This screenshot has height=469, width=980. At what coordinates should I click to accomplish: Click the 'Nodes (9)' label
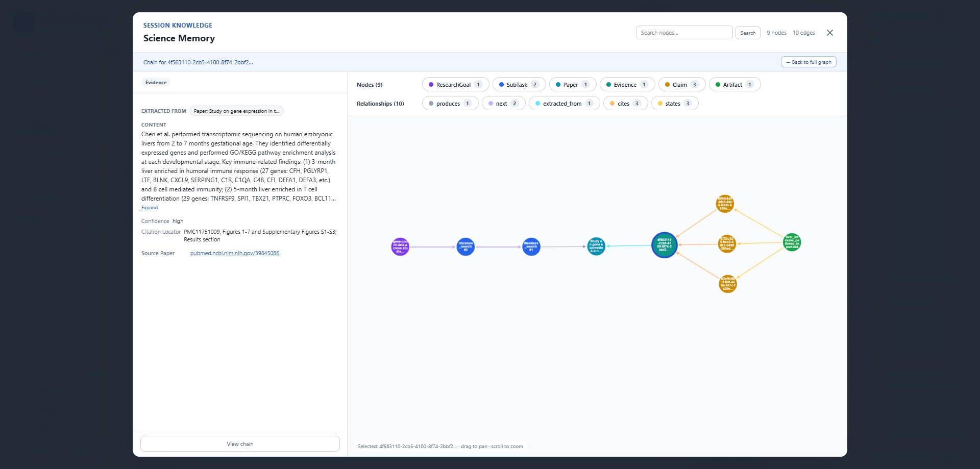[370, 85]
